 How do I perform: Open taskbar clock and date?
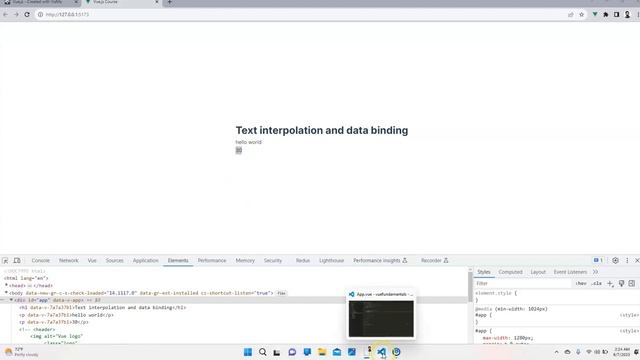tap(622, 352)
